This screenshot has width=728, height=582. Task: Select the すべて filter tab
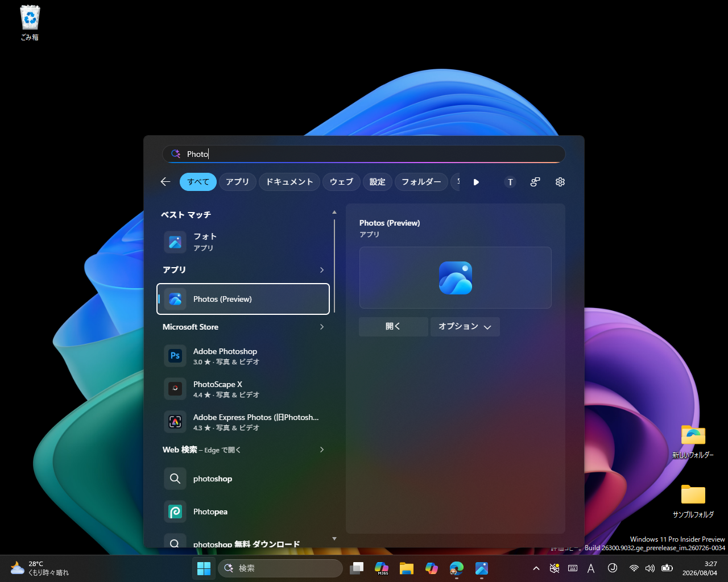198,182
